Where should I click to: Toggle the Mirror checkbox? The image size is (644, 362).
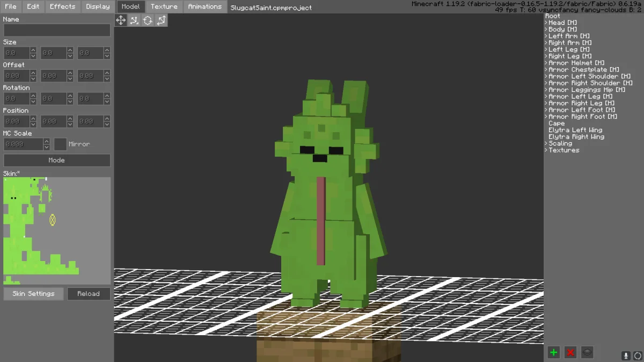coord(60,144)
